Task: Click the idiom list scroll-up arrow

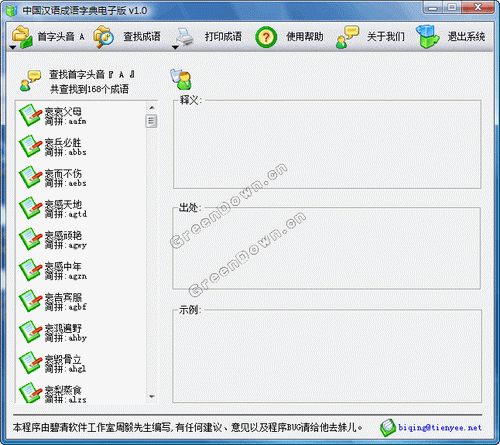Action: click(x=152, y=108)
